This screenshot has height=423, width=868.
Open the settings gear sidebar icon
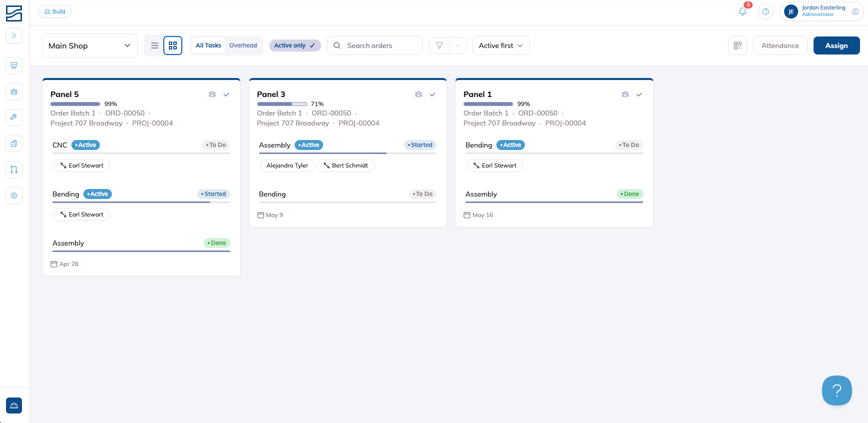point(14,195)
